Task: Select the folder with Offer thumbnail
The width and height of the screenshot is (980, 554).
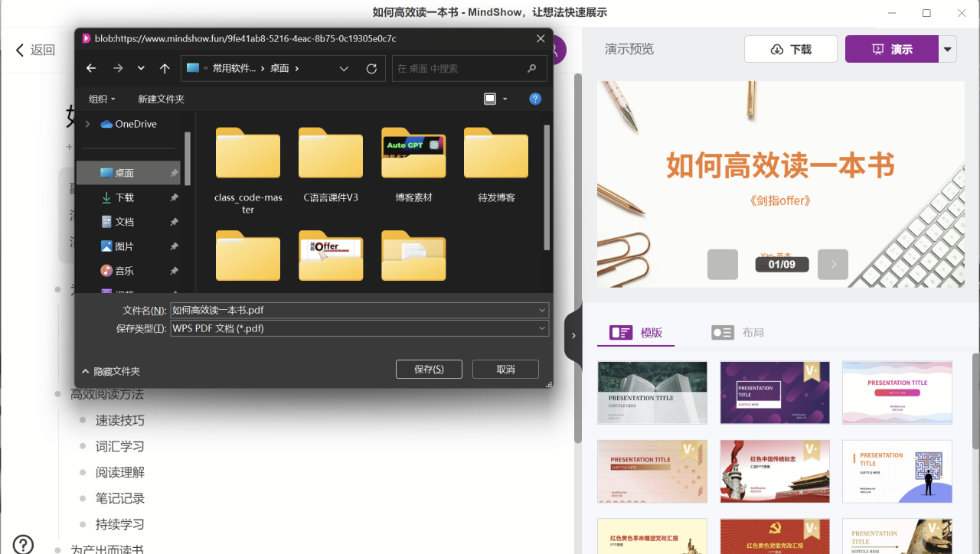Action: (331, 256)
